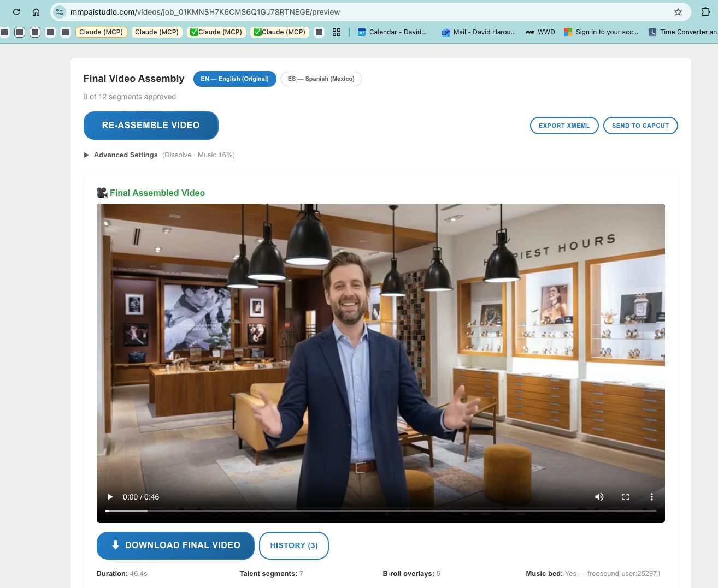Image resolution: width=718 pixels, height=588 pixels.
Task: Enter fullscreen mode on video player
Action: (626, 497)
